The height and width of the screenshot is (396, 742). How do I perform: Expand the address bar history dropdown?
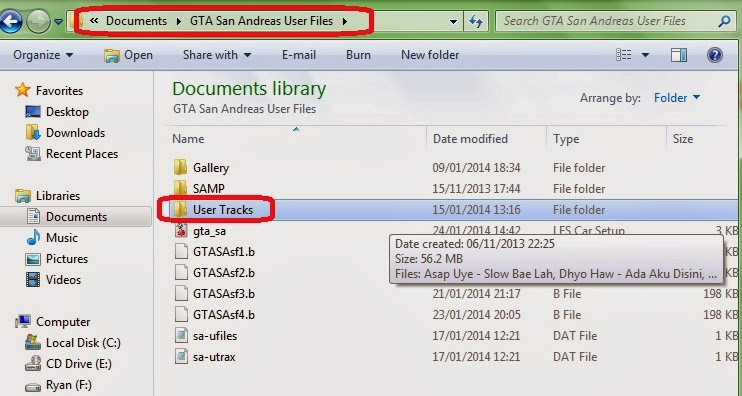tap(453, 22)
